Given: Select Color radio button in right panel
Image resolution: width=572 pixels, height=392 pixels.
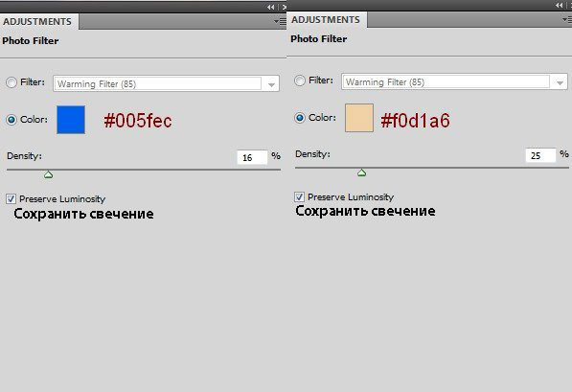Looking at the screenshot, I should point(300,118).
